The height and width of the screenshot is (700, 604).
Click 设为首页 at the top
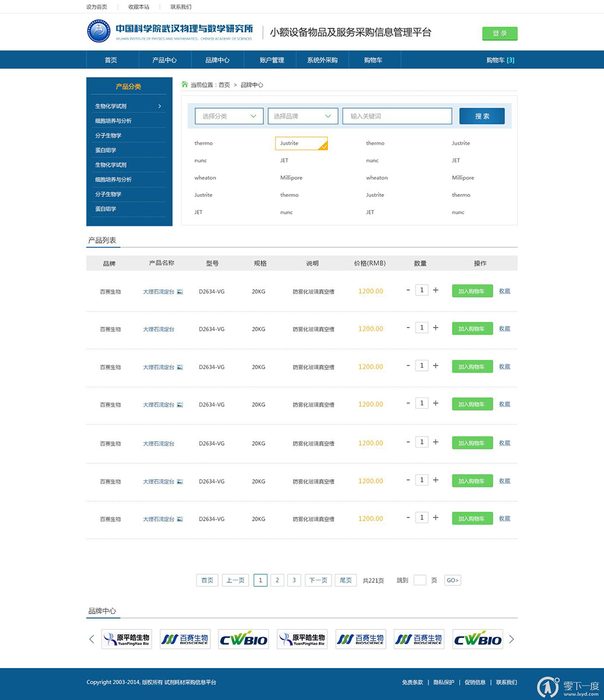coord(97,7)
